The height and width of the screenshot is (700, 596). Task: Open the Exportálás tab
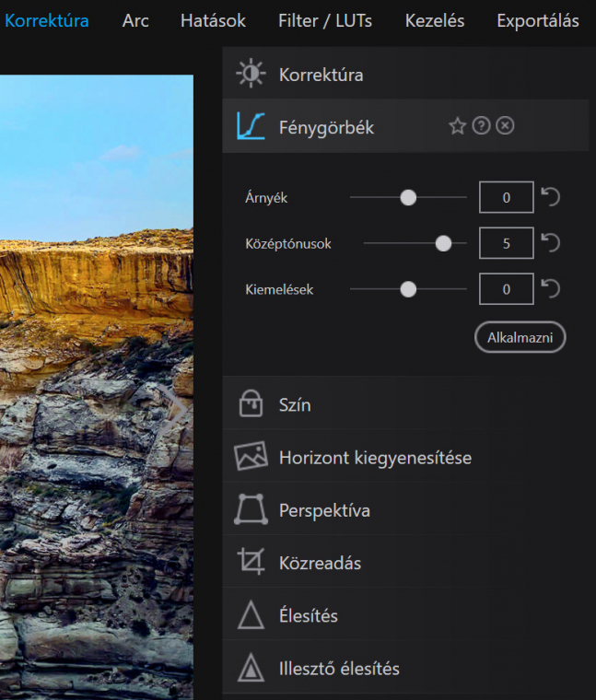coord(538,21)
